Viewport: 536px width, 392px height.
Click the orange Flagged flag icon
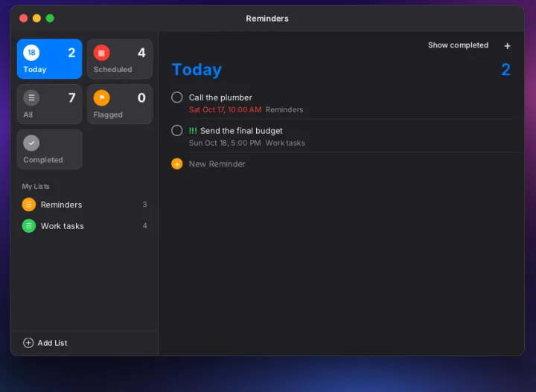pyautogui.click(x=101, y=98)
